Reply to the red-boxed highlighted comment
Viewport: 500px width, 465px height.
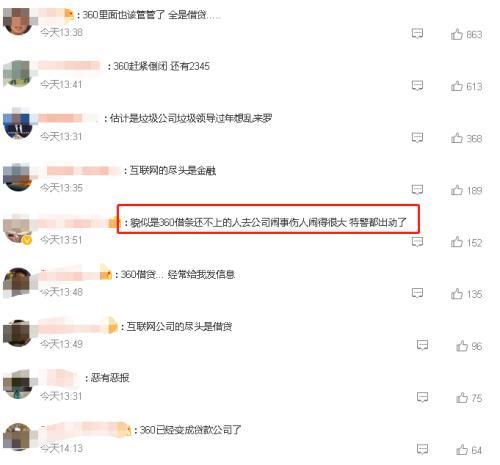coord(417,242)
